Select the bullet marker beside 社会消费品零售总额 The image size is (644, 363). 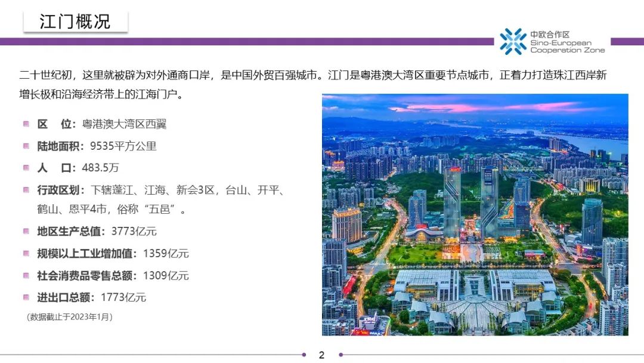point(26,275)
